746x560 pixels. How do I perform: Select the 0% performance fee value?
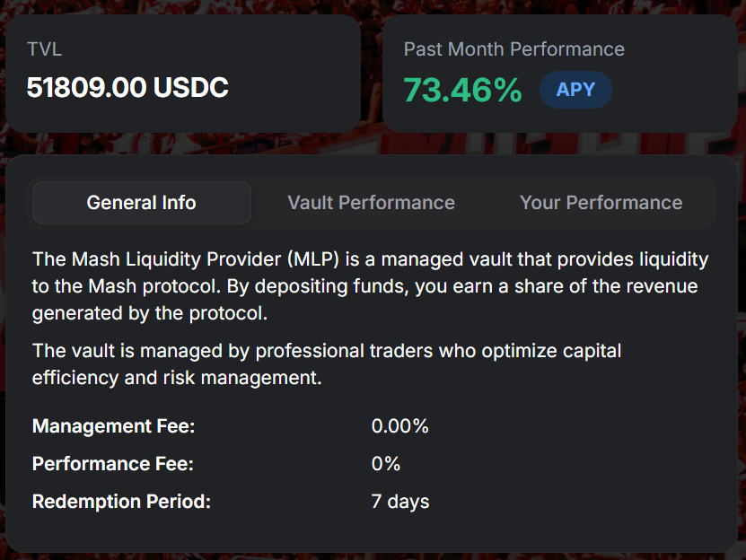[x=386, y=464]
